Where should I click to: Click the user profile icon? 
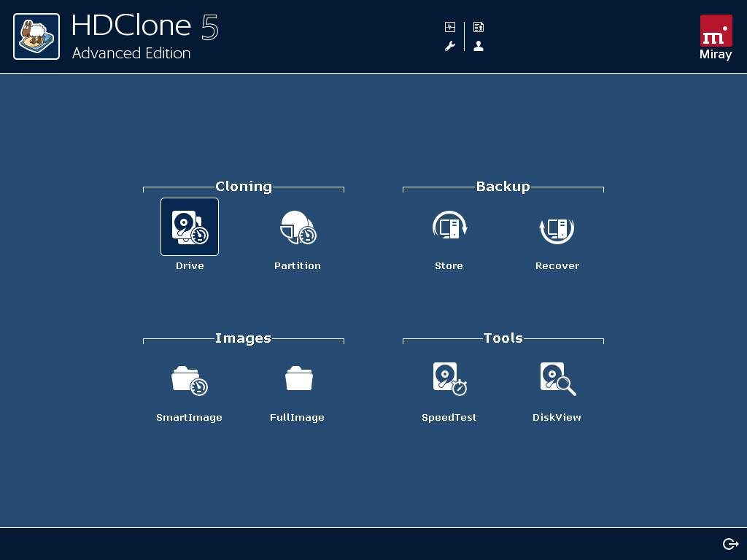point(479,46)
